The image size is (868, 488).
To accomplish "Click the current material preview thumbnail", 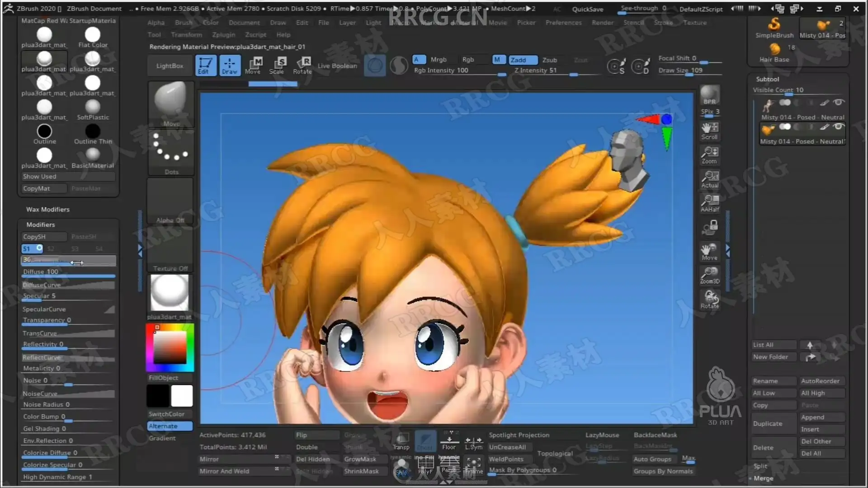I will coord(170,293).
